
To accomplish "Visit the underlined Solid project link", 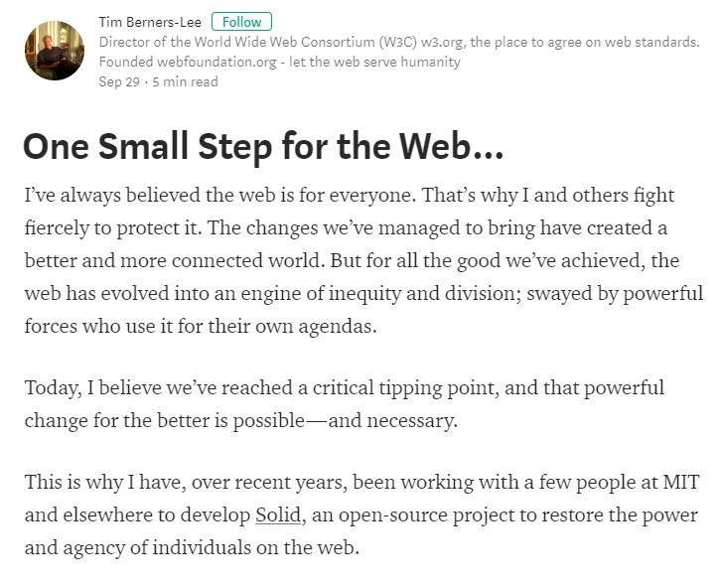I will click(278, 514).
